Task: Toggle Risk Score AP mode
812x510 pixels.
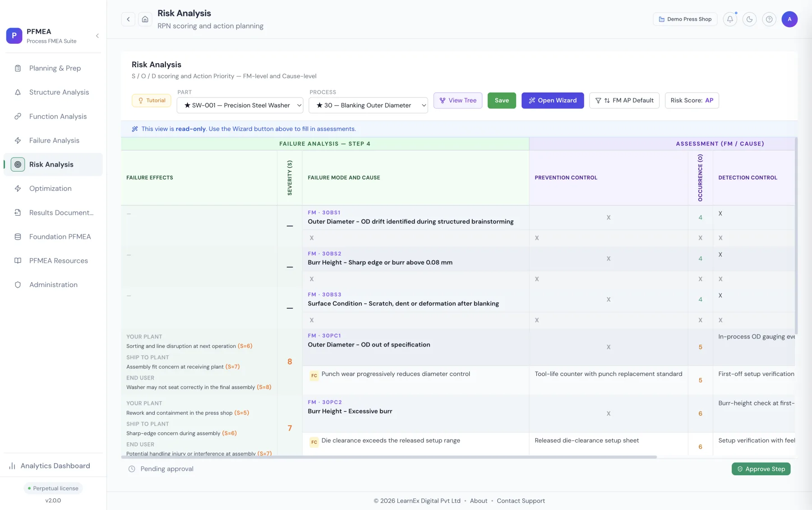Action: coord(692,100)
